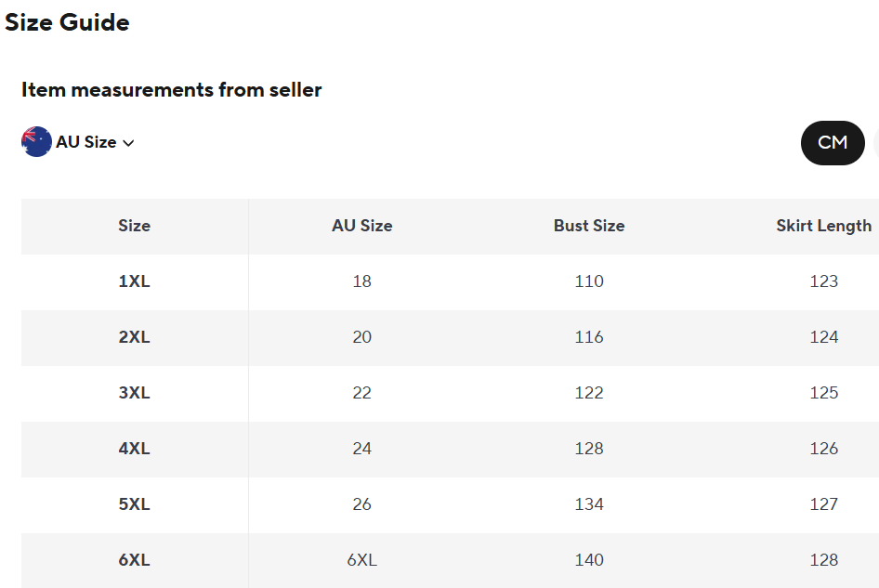The height and width of the screenshot is (588, 879).
Task: Click AU size 24 cell
Action: (x=361, y=449)
